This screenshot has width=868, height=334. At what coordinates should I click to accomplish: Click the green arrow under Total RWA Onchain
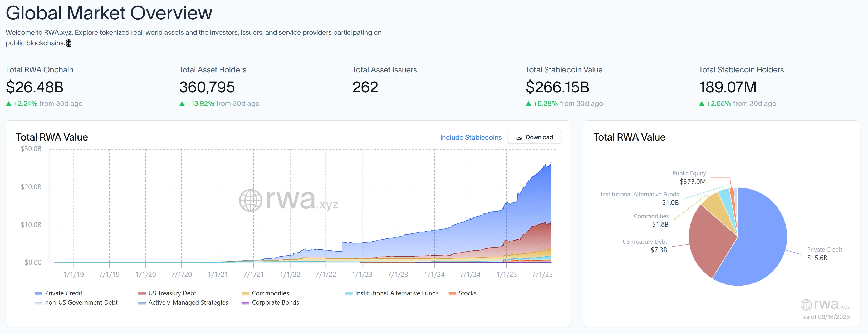pos(9,104)
